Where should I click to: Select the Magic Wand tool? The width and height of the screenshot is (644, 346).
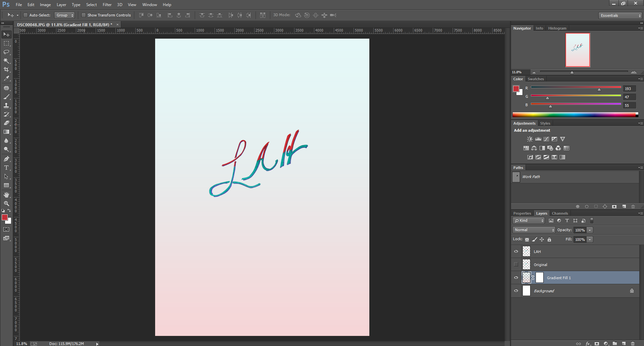6,61
